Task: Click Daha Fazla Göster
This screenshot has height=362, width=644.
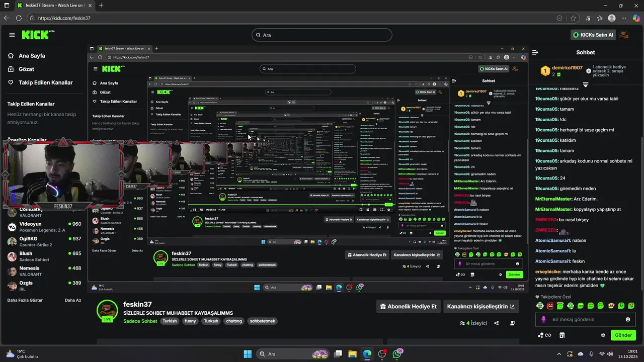Action: (25, 300)
